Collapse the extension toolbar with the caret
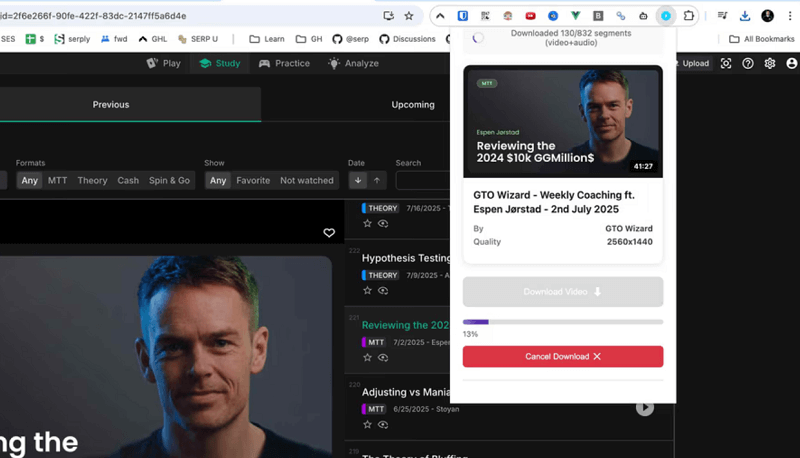 point(440,16)
